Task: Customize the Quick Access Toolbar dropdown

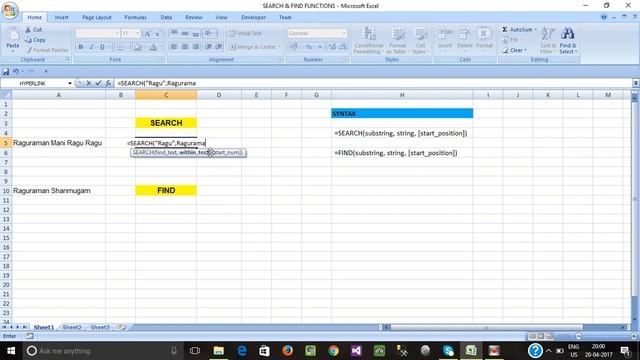Action: (x=46, y=71)
